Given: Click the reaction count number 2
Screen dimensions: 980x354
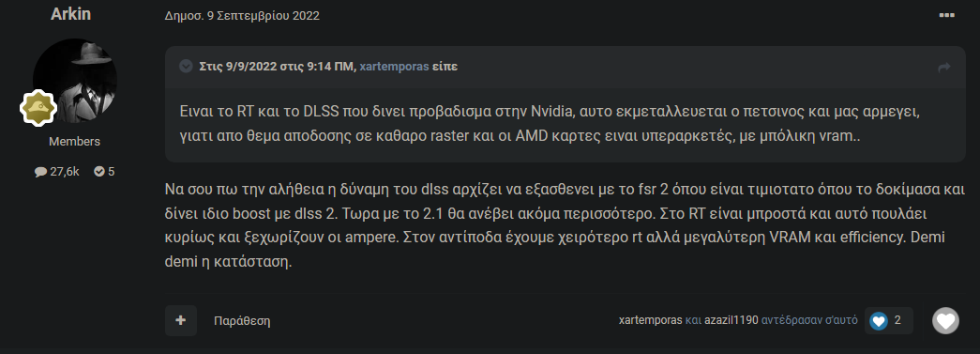Looking at the screenshot, I should coord(897,320).
